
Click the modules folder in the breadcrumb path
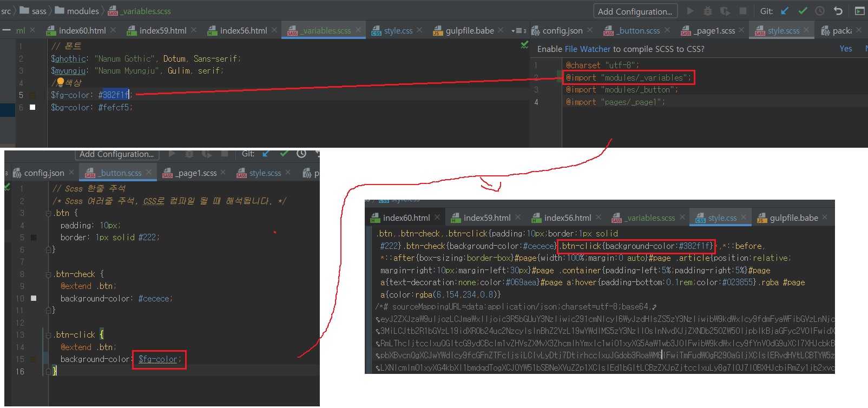82,11
